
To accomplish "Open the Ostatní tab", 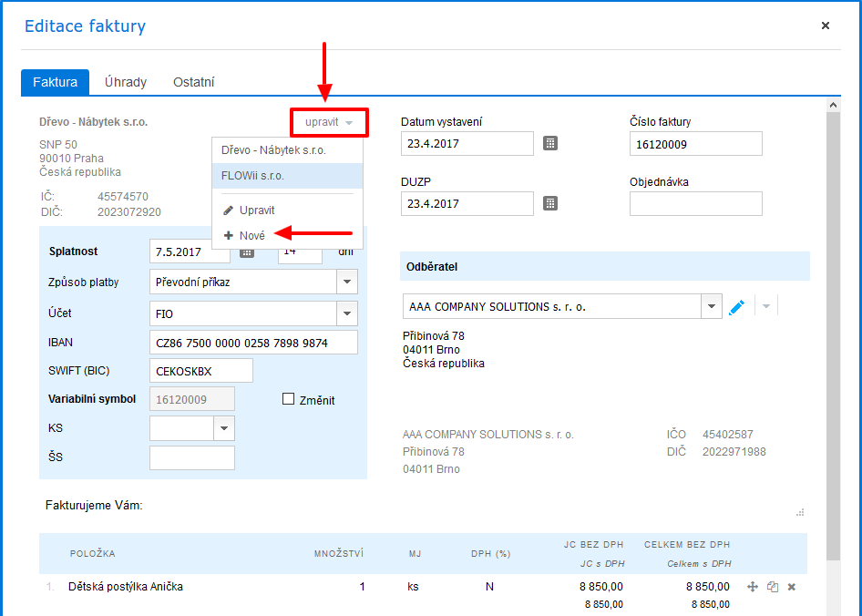I will tap(193, 83).
